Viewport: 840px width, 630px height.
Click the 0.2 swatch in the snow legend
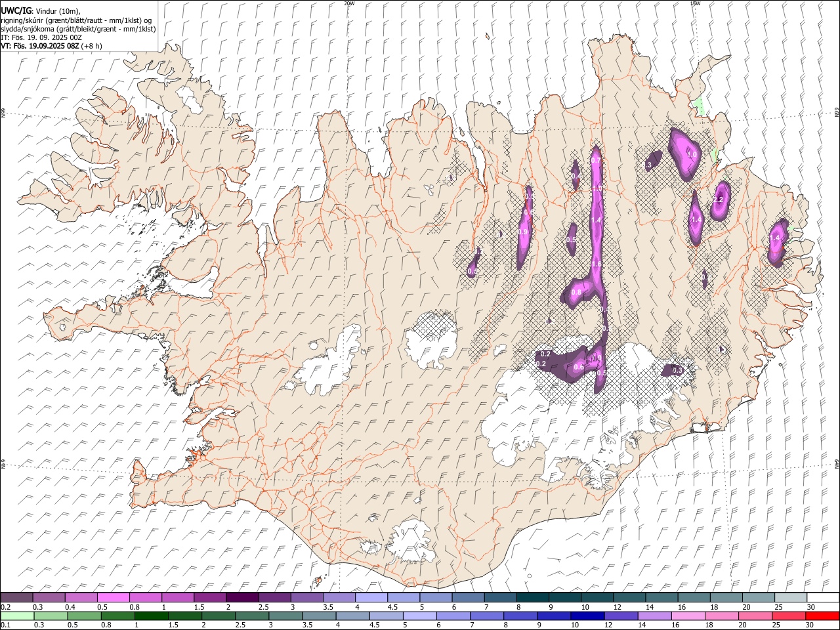coord(16,598)
